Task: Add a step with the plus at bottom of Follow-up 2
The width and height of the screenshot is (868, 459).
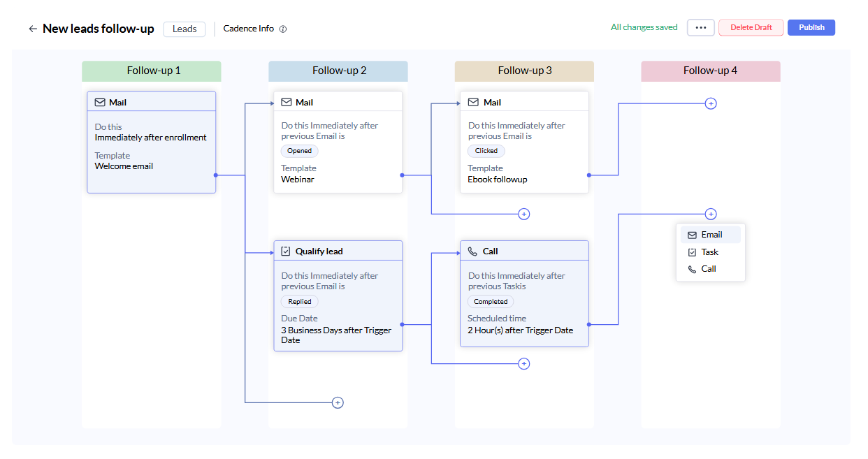Action: tap(338, 402)
